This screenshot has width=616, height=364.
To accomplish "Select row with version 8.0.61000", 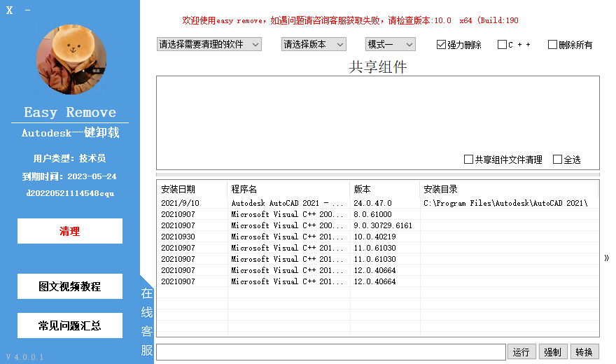I will 377,214.
